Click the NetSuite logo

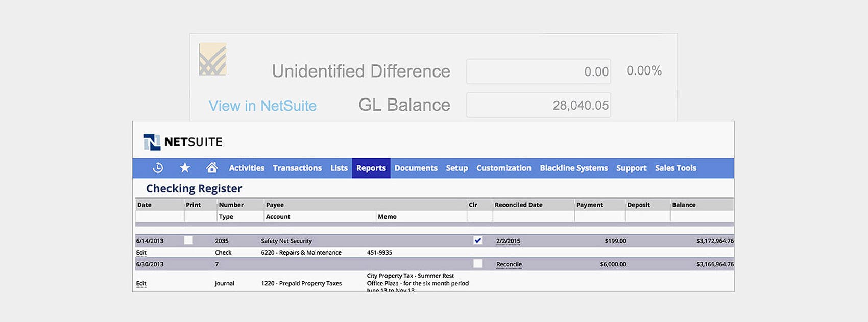tap(183, 142)
